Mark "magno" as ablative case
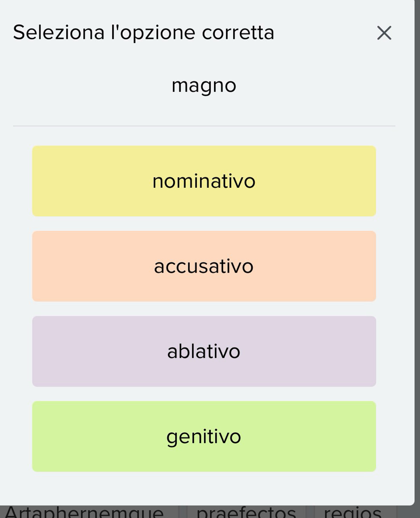Image resolution: width=420 pixels, height=518 pixels. pyautogui.click(x=204, y=351)
